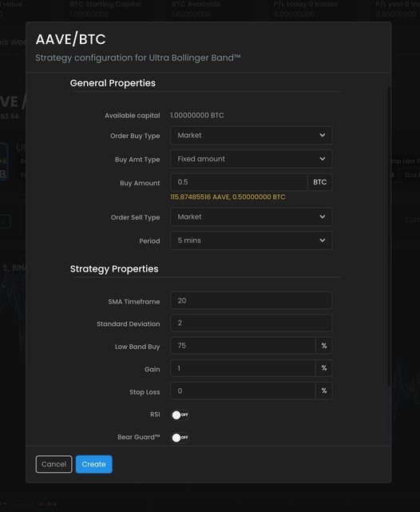
Task: Click the Bear Guard label
Action: coord(139,437)
